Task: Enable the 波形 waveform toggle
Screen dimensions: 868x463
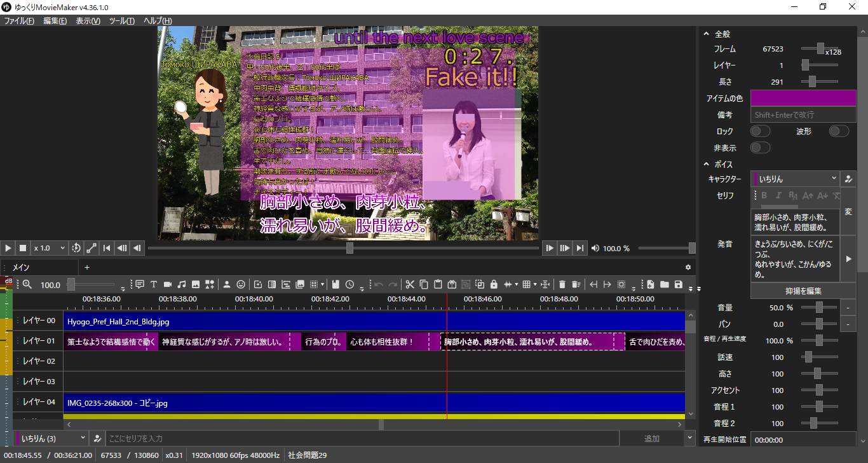Action: click(x=839, y=131)
